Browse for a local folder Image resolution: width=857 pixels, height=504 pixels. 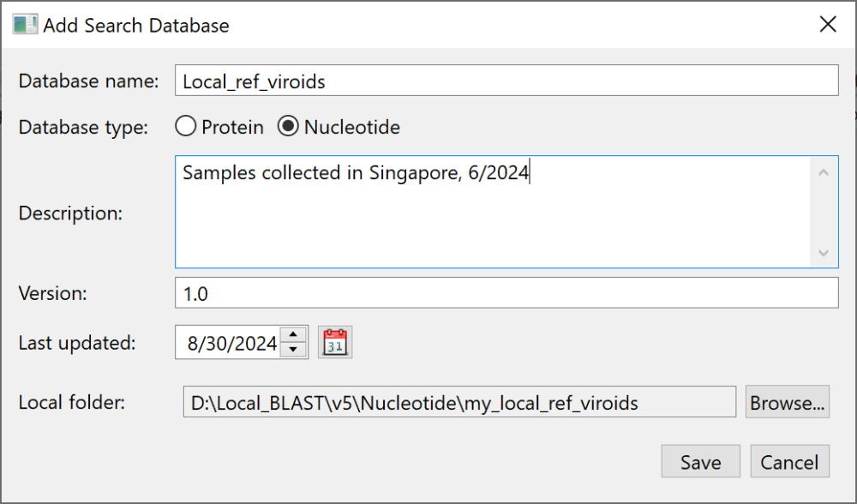pos(787,401)
